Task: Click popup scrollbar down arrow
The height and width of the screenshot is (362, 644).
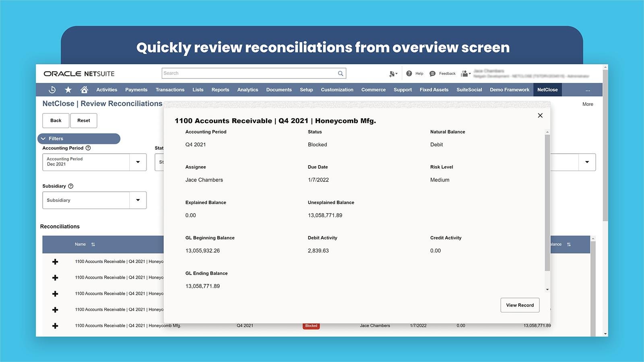Action: coord(547,290)
